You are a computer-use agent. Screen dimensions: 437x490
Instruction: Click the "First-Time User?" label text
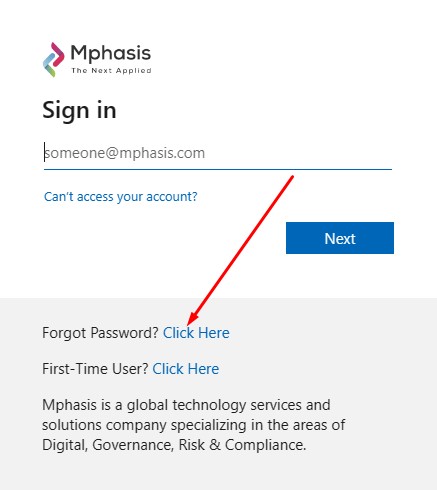pos(95,369)
